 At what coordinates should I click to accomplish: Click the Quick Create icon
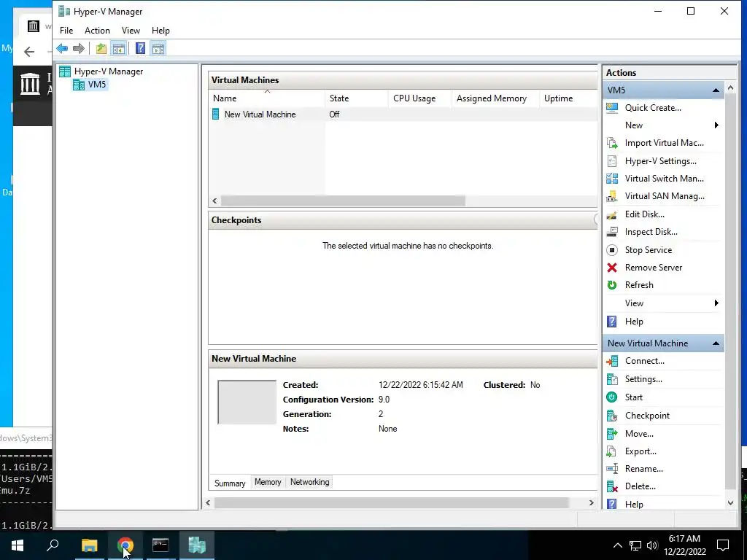(x=612, y=108)
